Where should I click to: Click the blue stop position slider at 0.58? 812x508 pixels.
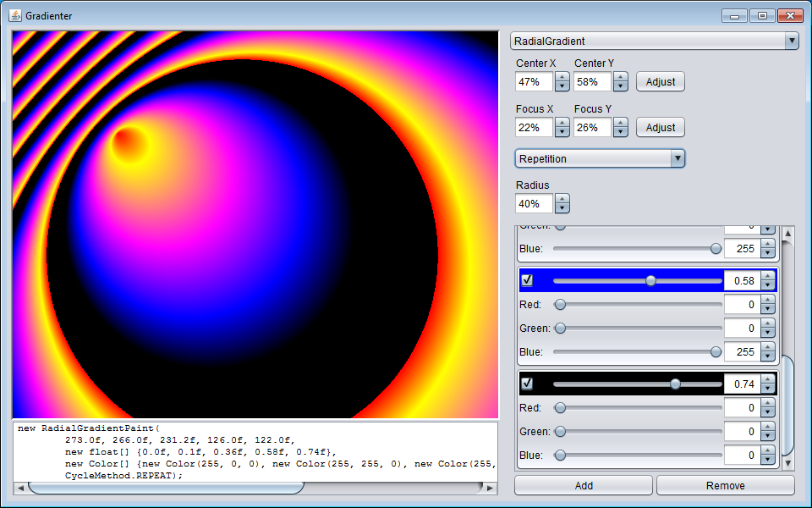pyautogui.click(x=638, y=281)
